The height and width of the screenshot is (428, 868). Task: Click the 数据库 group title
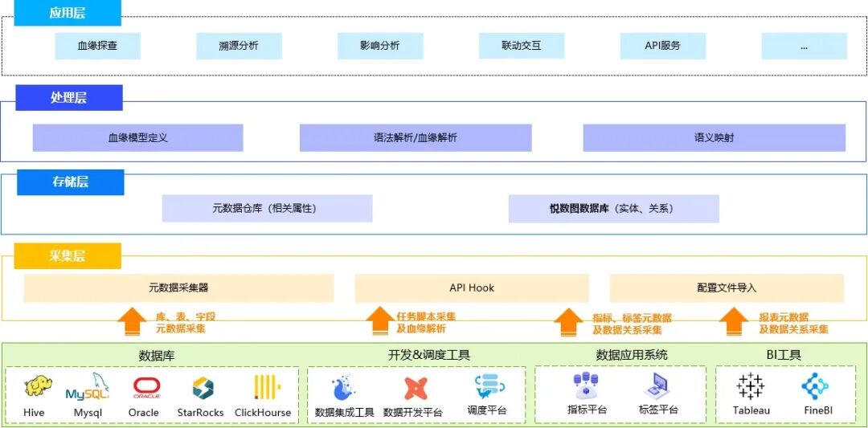point(157,356)
